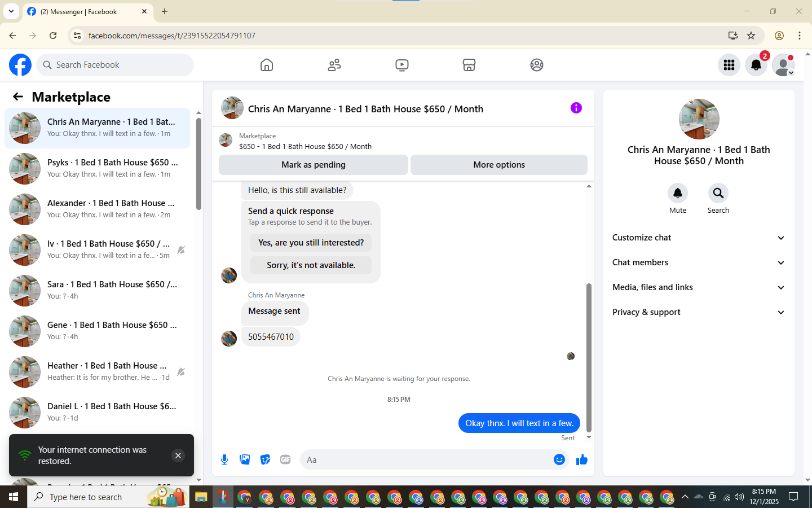Image resolution: width=812 pixels, height=508 pixels.
Task: Open the emoji picker in message field
Action: click(559, 459)
